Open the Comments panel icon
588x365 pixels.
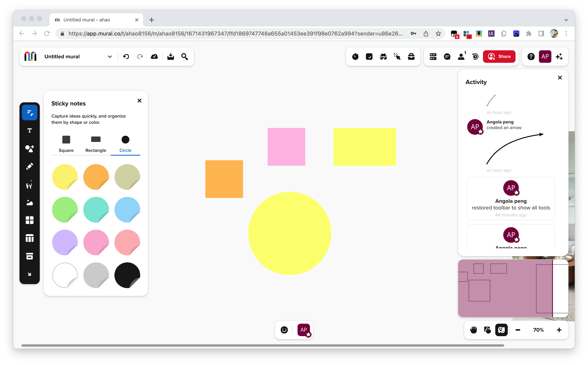click(447, 57)
